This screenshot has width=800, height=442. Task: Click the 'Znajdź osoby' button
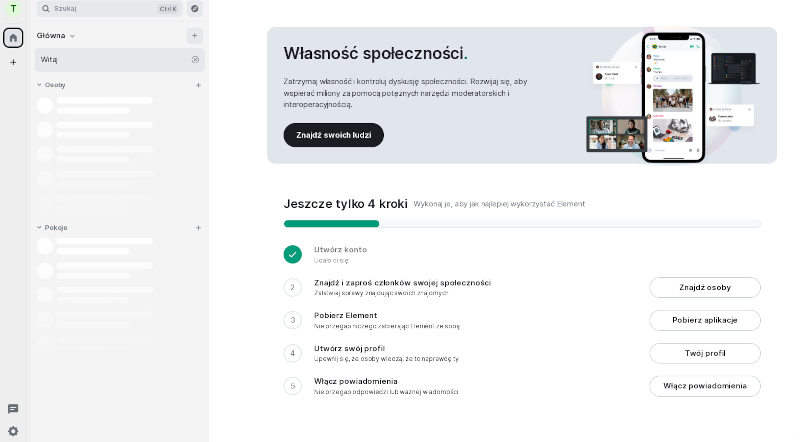(705, 288)
